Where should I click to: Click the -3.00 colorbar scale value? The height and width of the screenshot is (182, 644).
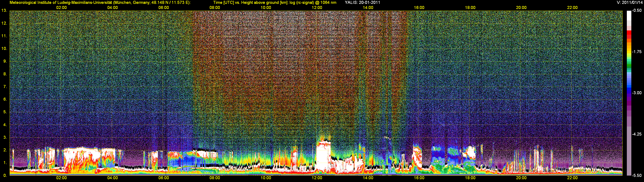[637, 93]
